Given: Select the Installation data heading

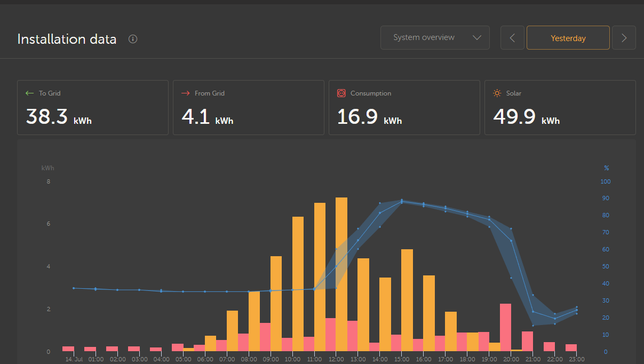Looking at the screenshot, I should (67, 39).
